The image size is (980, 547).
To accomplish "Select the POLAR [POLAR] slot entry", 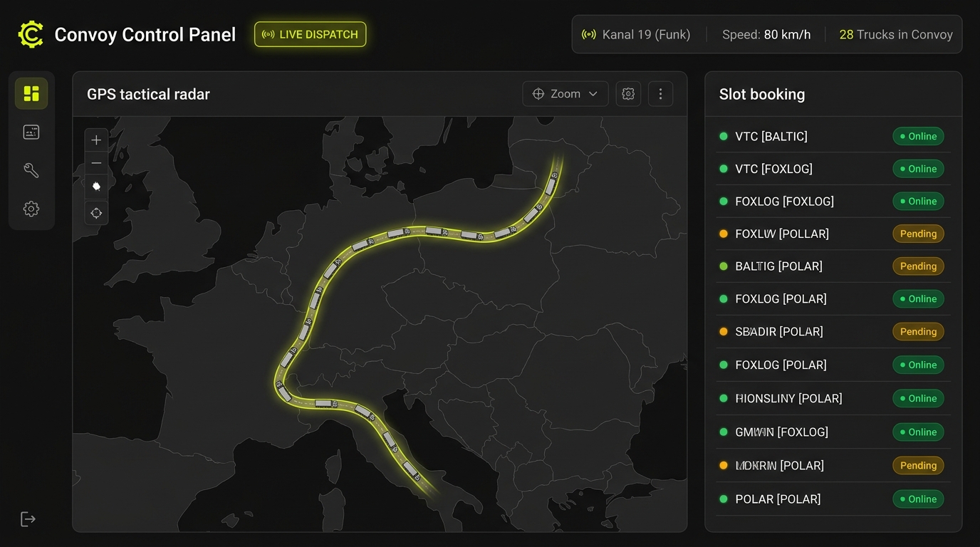I will [833, 499].
